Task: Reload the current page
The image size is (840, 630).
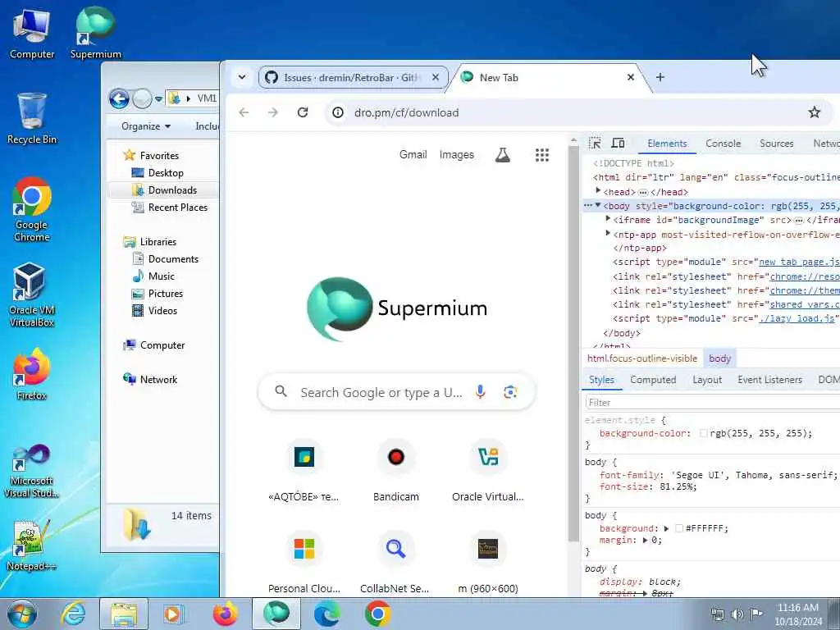Action: pyautogui.click(x=303, y=112)
